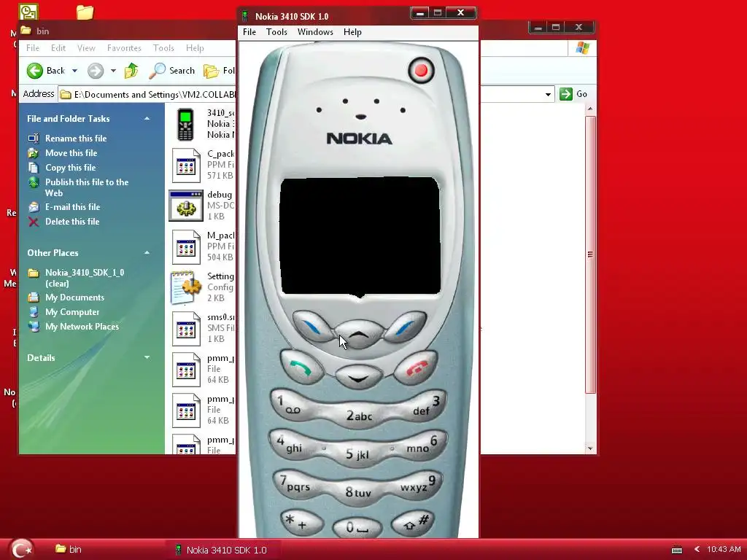Click the Explorer vertical scrollbar up arrow
This screenshot has width=747, height=560.
click(590, 109)
